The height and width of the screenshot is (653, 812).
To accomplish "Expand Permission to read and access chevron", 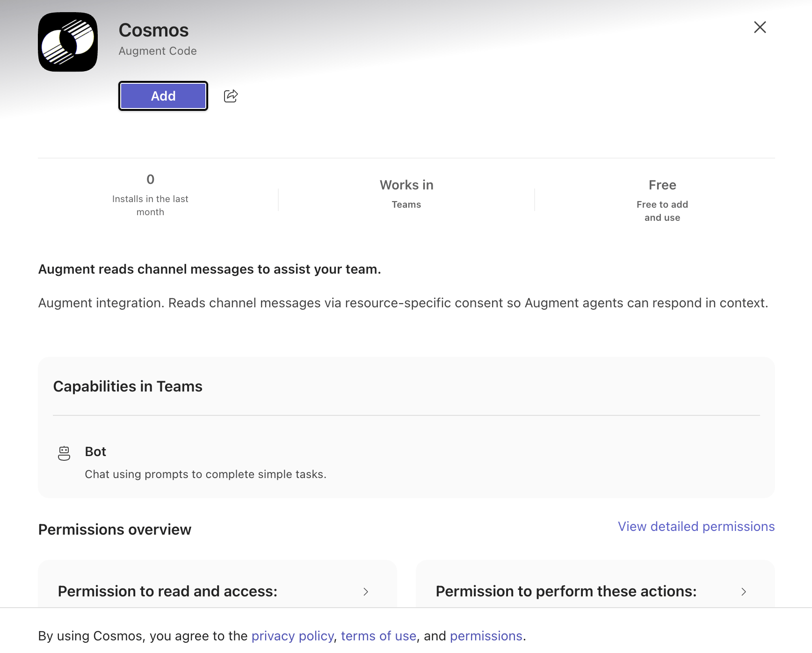I will pos(366,592).
